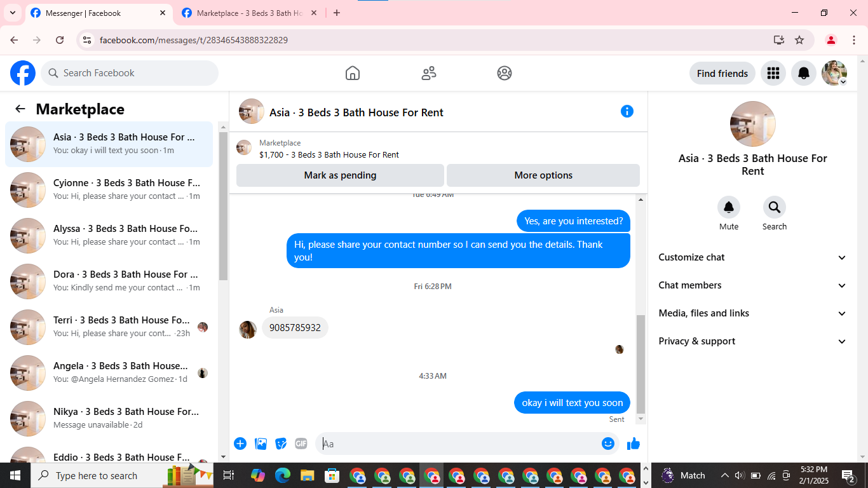Switch to the Messenger browser tab
The height and width of the screenshot is (488, 868).
click(x=99, y=13)
